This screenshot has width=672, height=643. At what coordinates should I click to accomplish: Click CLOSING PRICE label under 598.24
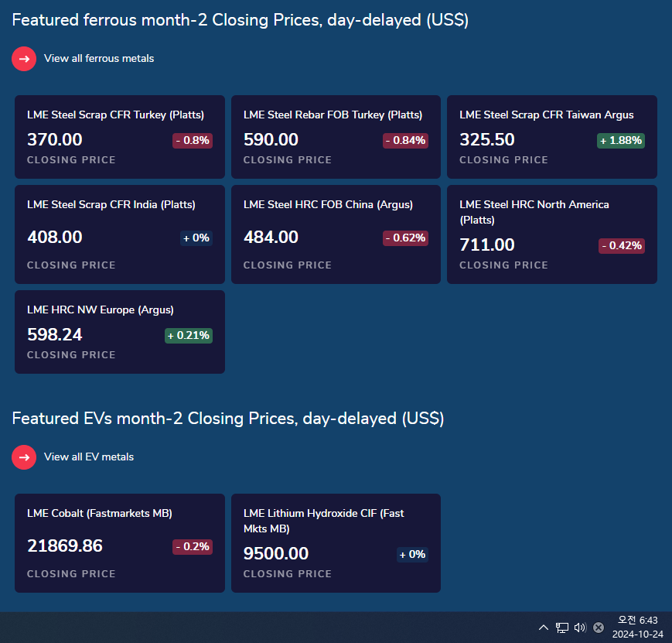point(71,354)
